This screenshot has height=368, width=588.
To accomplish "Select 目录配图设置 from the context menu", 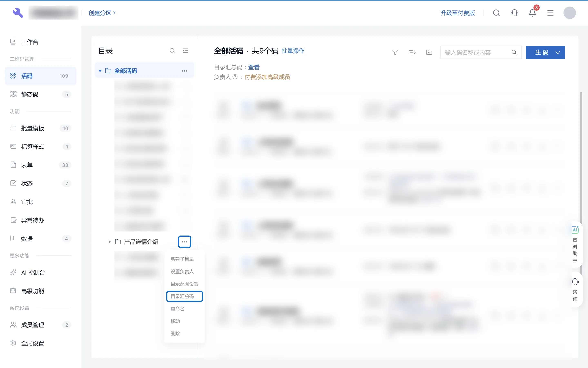I will tap(184, 284).
